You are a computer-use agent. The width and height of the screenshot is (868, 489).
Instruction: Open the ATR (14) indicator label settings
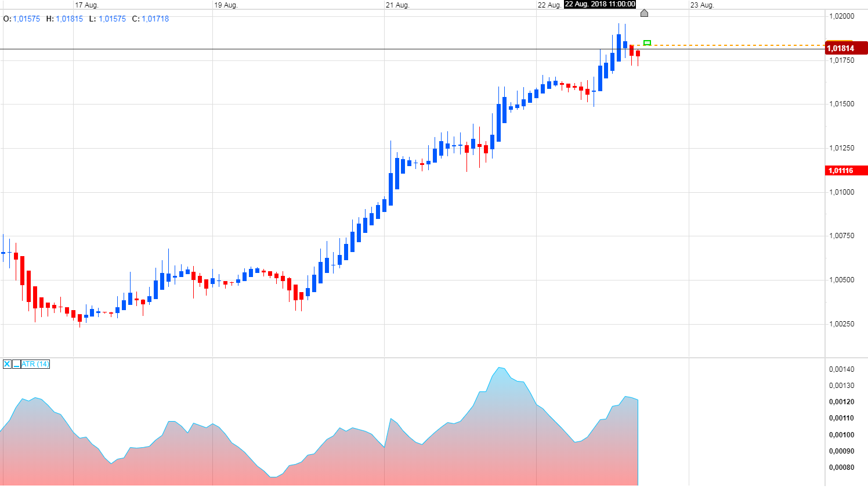coord(35,364)
